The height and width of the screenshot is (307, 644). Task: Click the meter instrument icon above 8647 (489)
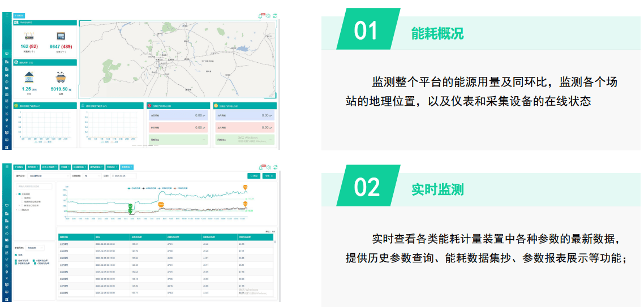click(x=61, y=36)
